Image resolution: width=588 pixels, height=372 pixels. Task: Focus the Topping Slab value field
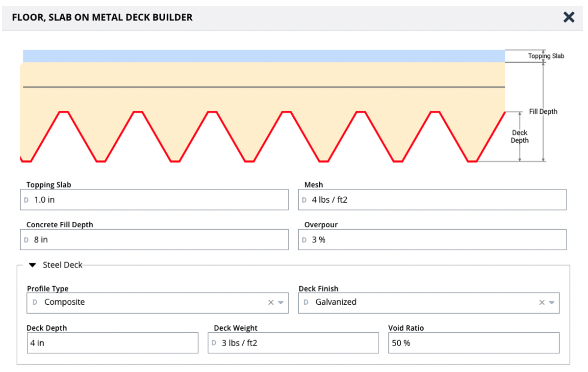[157, 200]
